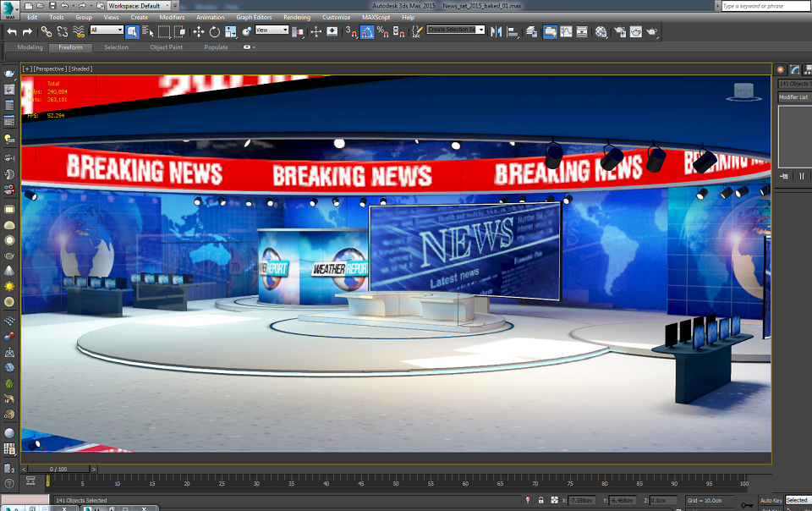Select the Rotate transform tool
Image resolution: width=812 pixels, height=511 pixels.
pos(214,32)
